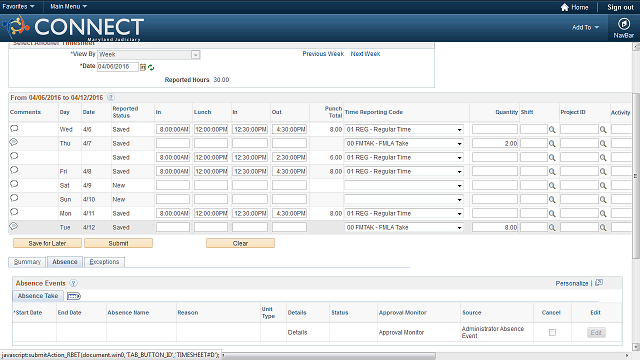Click the Shift lookup magnifier in the Tue row
The width and height of the screenshot is (640, 360).
click(x=552, y=228)
